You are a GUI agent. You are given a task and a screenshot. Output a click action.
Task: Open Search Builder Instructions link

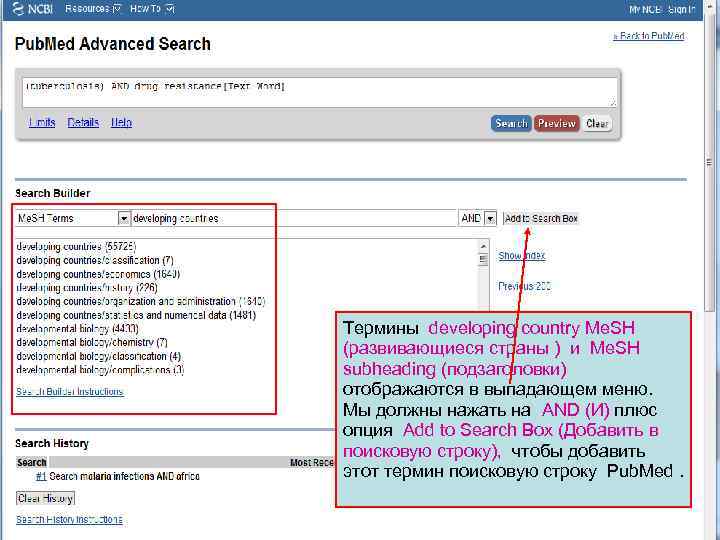coord(70,392)
